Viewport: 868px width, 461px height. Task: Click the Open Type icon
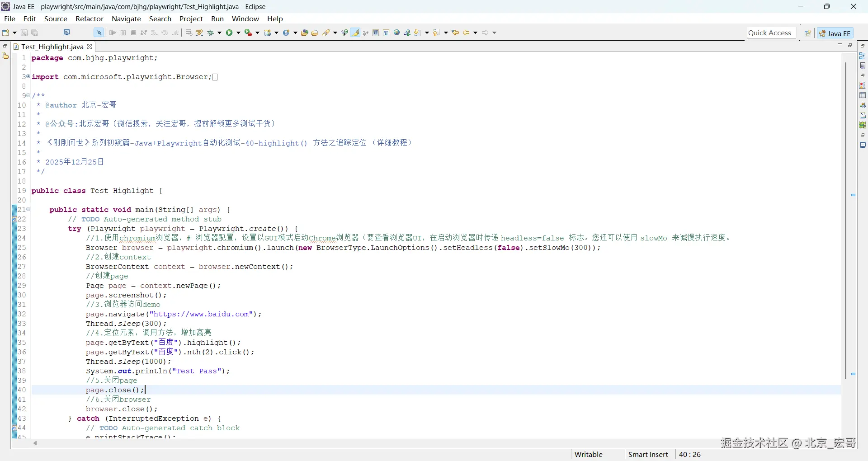click(x=305, y=33)
